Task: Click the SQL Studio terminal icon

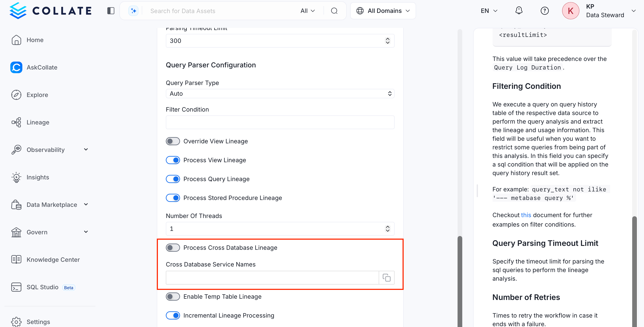Action: pyautogui.click(x=16, y=287)
